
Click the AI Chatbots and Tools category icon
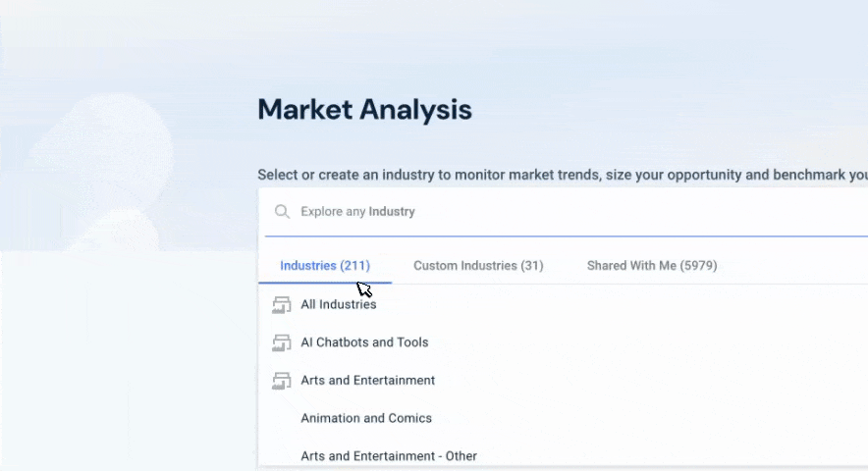tap(282, 342)
